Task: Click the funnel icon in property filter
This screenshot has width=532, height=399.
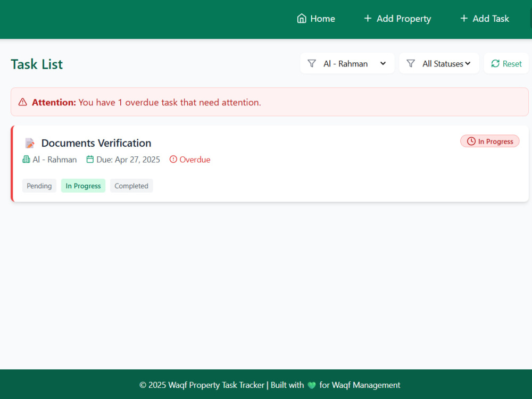Action: [311, 63]
